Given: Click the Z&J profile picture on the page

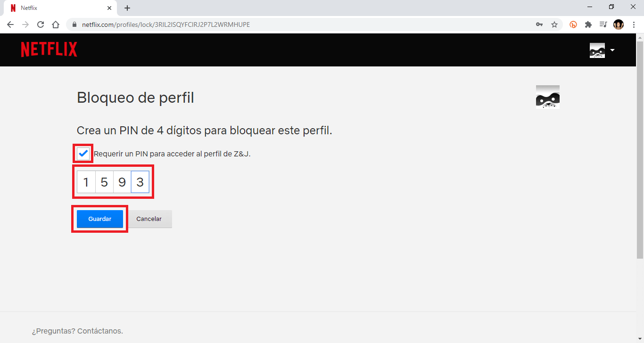Looking at the screenshot, I should tap(548, 97).
